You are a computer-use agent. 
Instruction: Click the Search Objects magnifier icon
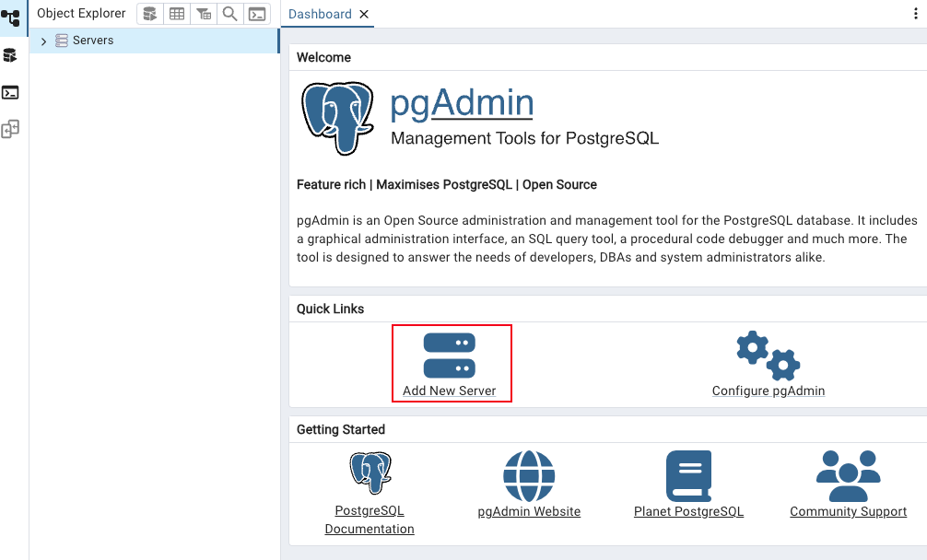[x=230, y=14]
